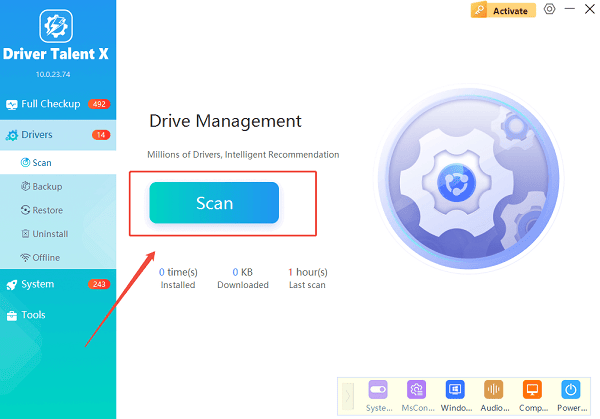Screen dimensions: 600x419
Task: Open the Backup submenu item
Action: (58, 186)
